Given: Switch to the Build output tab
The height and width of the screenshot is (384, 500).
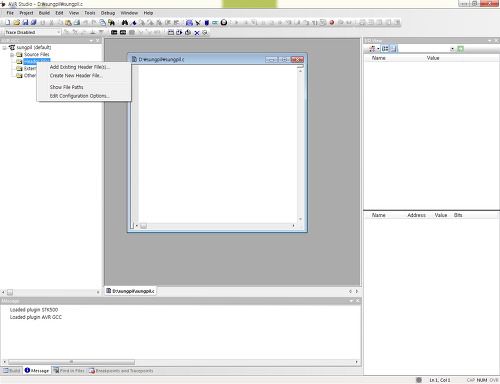Looking at the screenshot, I should (12, 371).
